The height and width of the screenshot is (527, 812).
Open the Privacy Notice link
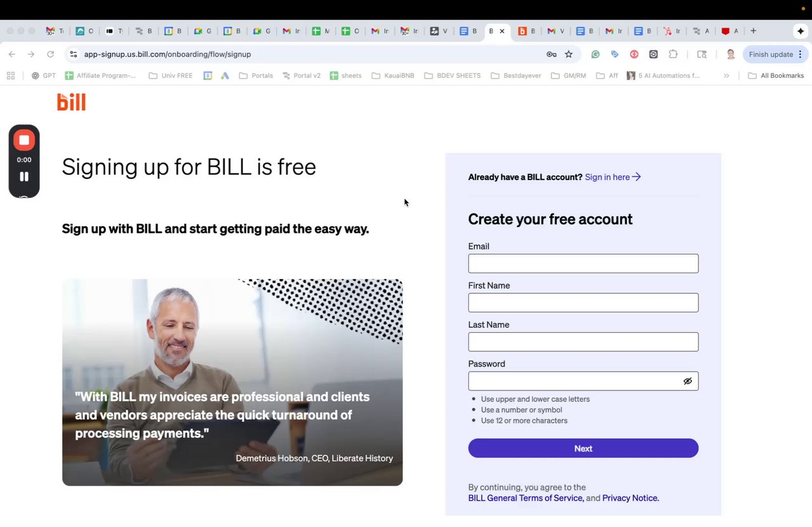point(631,498)
